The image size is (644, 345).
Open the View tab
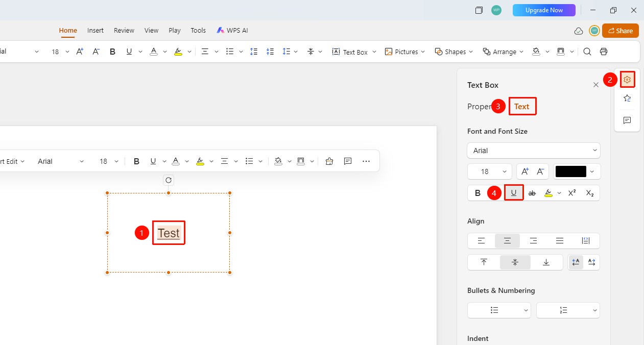pyautogui.click(x=151, y=31)
